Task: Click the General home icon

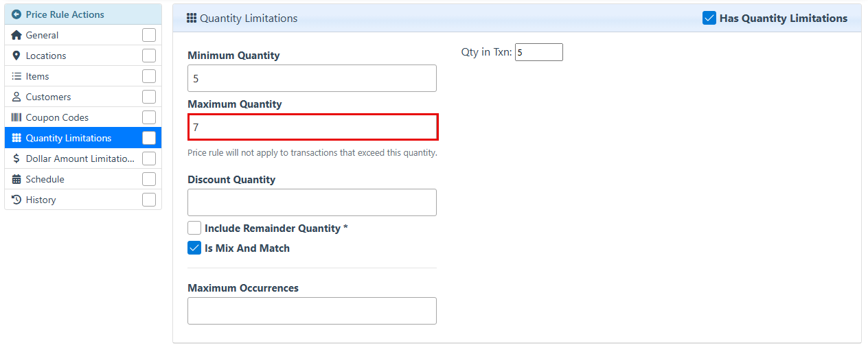Action: click(16, 35)
